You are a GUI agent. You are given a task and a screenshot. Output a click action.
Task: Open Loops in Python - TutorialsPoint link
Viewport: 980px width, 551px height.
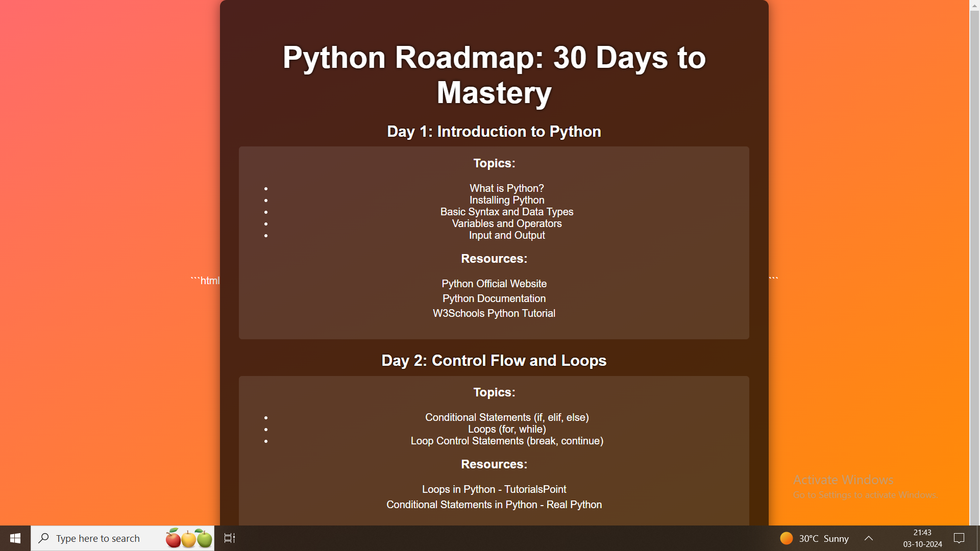(x=494, y=489)
